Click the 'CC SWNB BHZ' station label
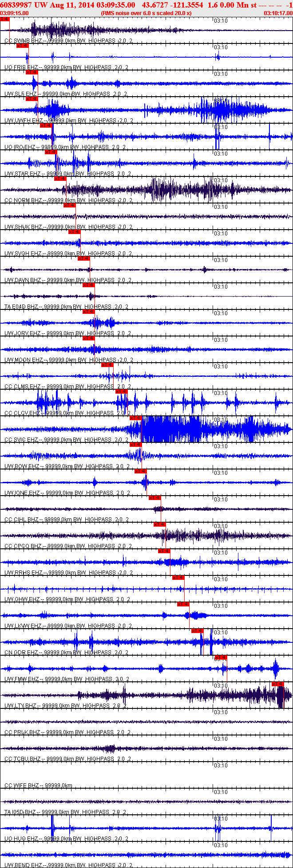This screenshot has height=868, width=293. click(x=22, y=41)
